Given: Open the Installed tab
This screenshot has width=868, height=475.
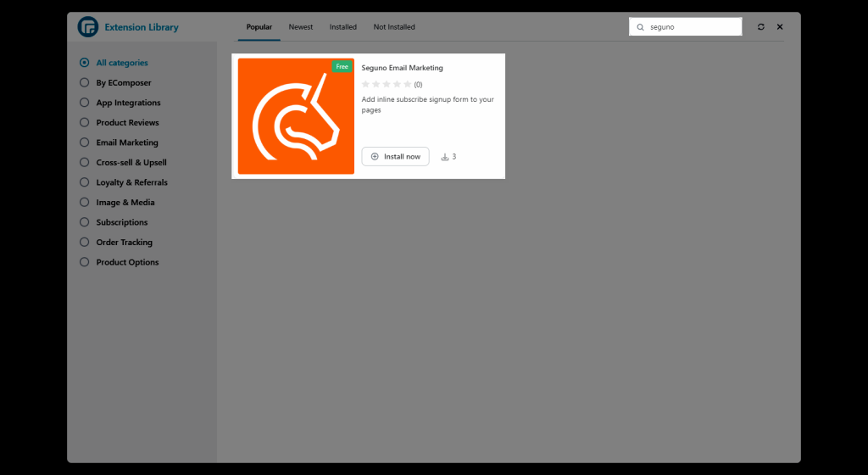Looking at the screenshot, I should pyautogui.click(x=343, y=26).
